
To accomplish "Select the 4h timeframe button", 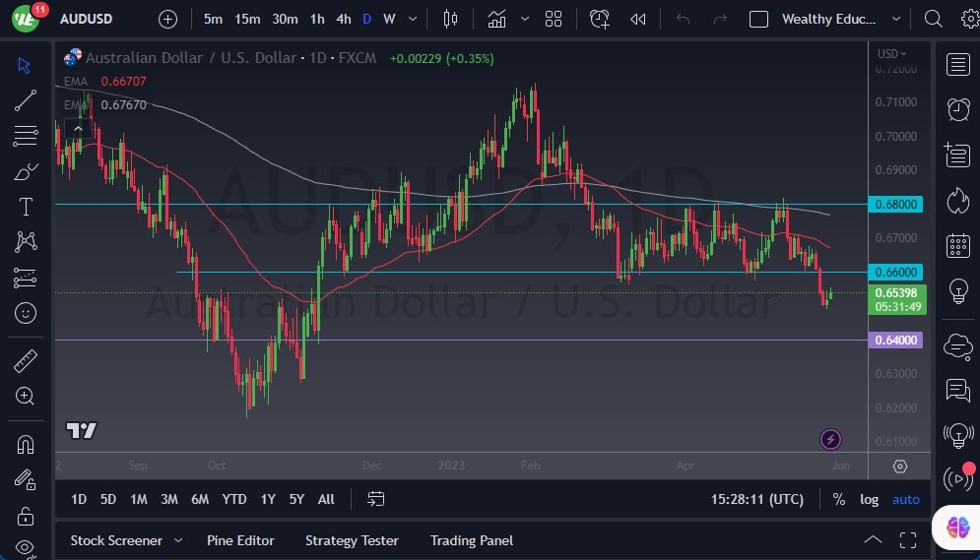I will 343,19.
